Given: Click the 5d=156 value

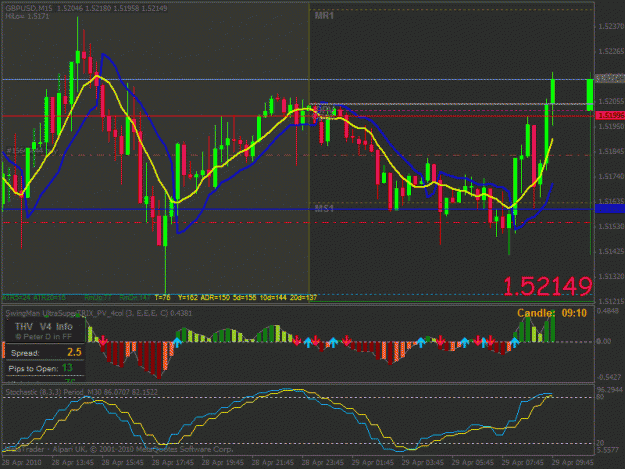Looking at the screenshot, I should (245, 298).
